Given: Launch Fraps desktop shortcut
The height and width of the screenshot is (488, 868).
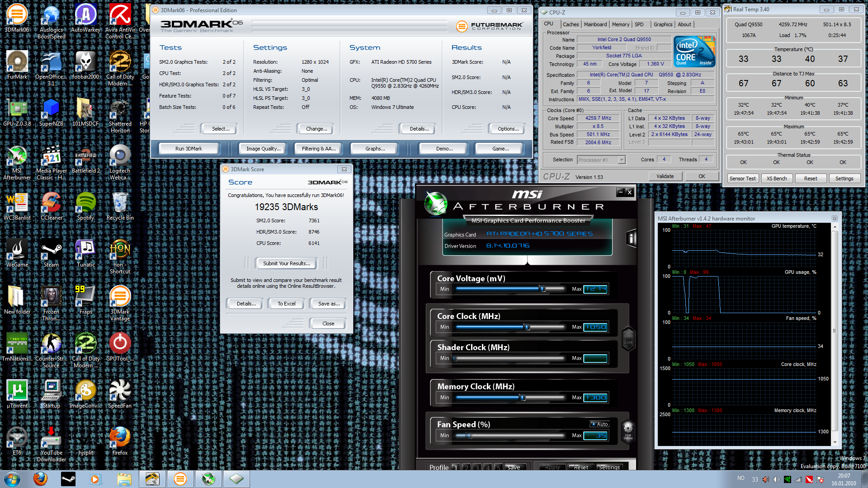Looking at the screenshot, I should pos(85,300).
